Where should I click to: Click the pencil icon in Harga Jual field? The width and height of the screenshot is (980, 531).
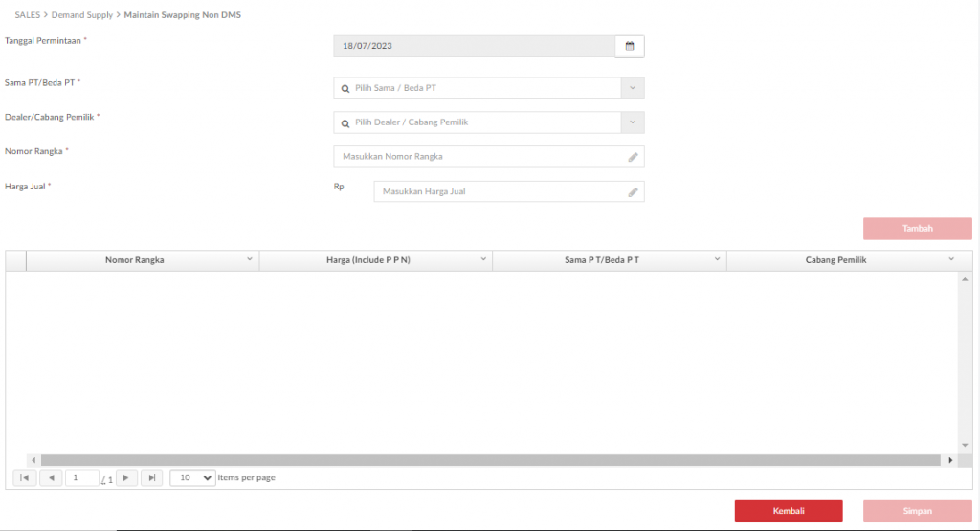633,192
